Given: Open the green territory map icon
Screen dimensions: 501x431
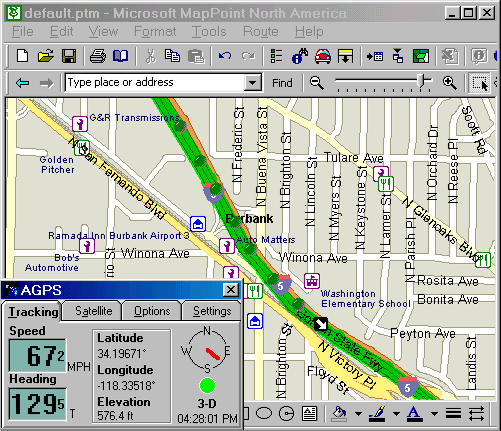Looking at the screenshot, I should [421, 56].
